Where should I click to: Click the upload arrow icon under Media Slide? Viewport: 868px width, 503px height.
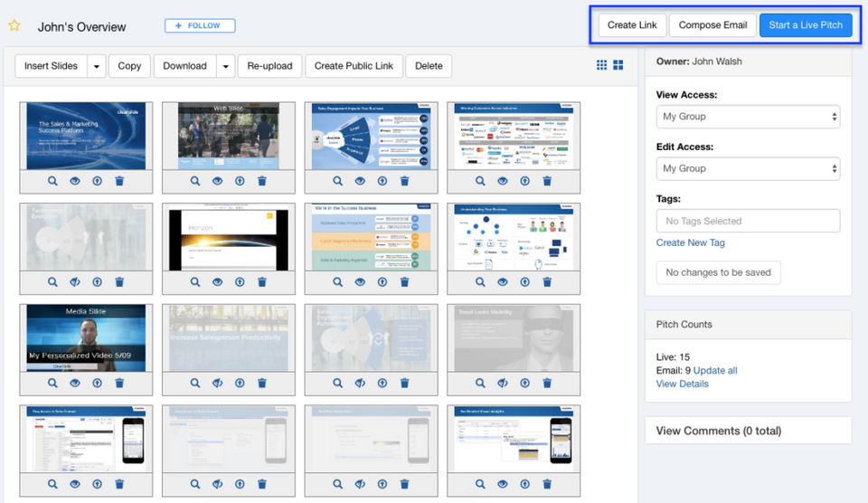[x=97, y=384]
